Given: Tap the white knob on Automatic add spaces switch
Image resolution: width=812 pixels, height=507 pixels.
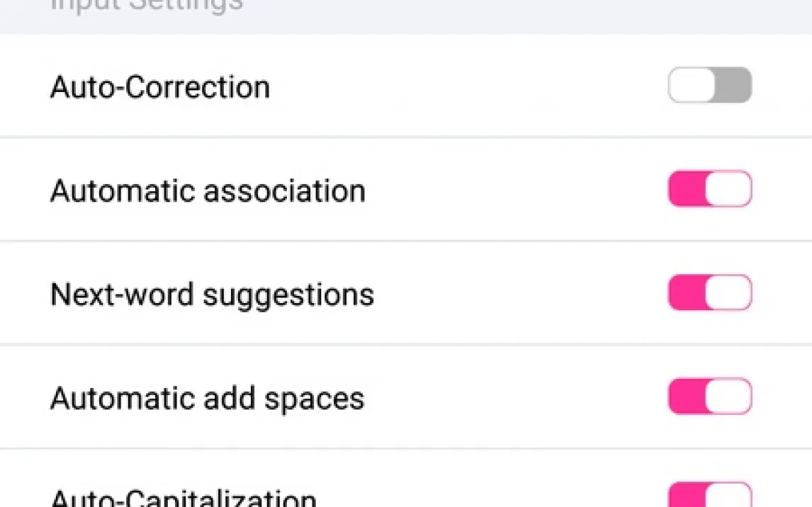Looking at the screenshot, I should tap(728, 397).
